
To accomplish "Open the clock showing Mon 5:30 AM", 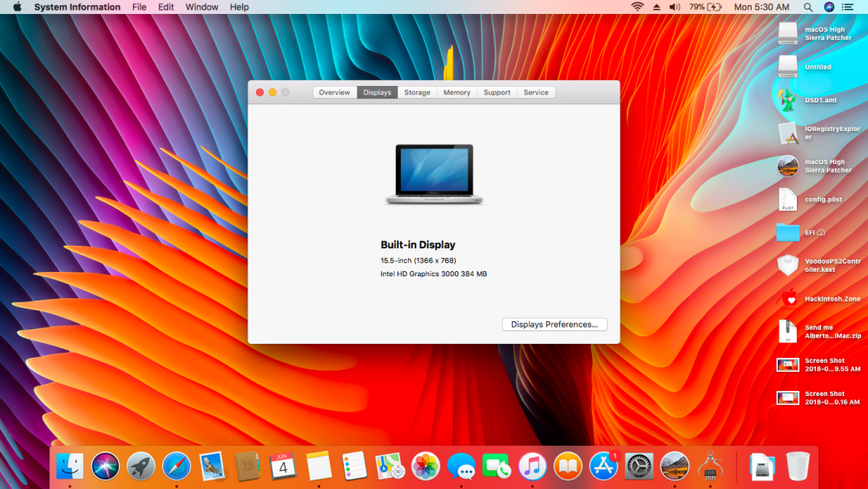I will [761, 7].
